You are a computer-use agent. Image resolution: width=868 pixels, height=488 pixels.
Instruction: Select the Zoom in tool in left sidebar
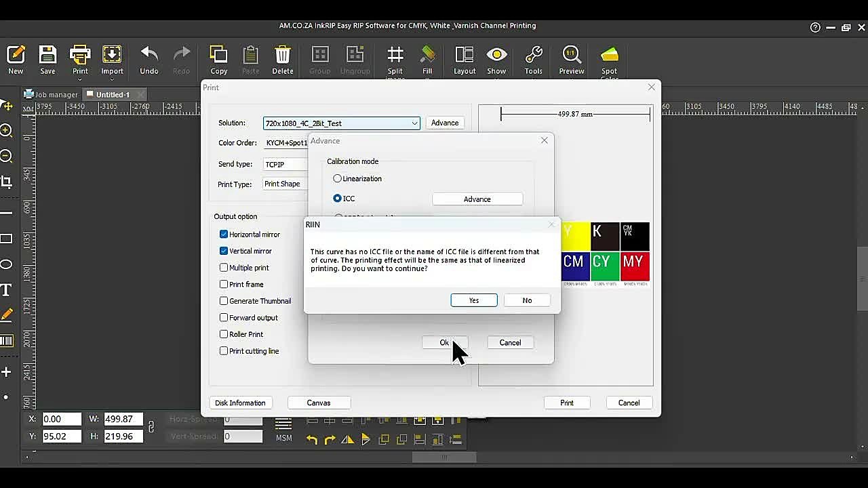[6, 131]
